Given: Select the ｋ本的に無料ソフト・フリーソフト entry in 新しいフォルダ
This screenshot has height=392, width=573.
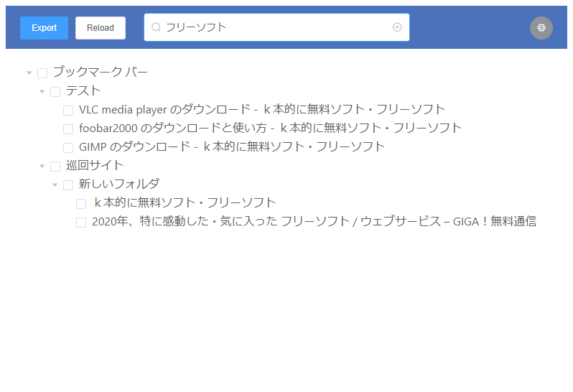Looking at the screenshot, I should (x=184, y=202).
